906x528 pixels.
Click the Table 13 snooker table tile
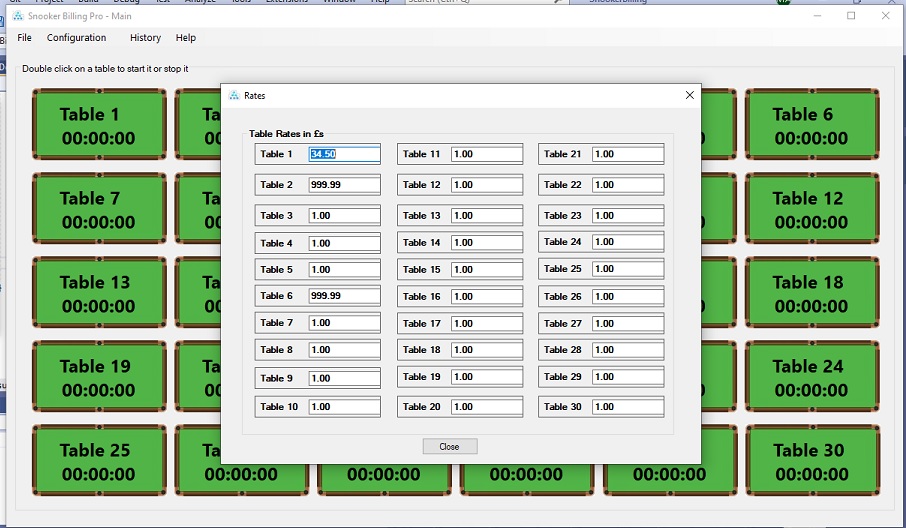[99, 292]
